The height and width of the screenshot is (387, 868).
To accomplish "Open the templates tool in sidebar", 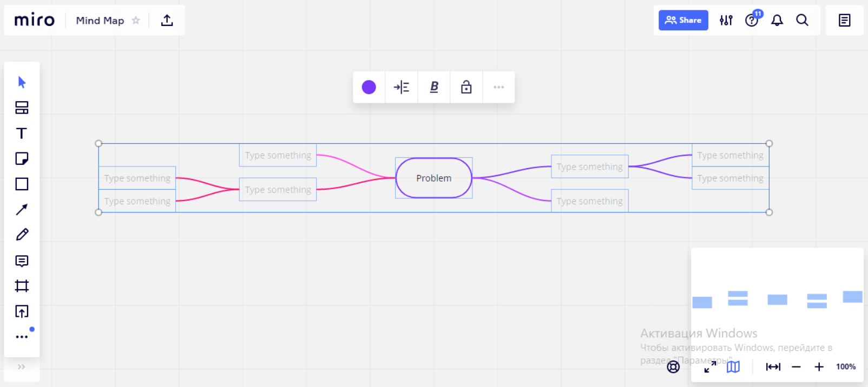I will pos(22,108).
